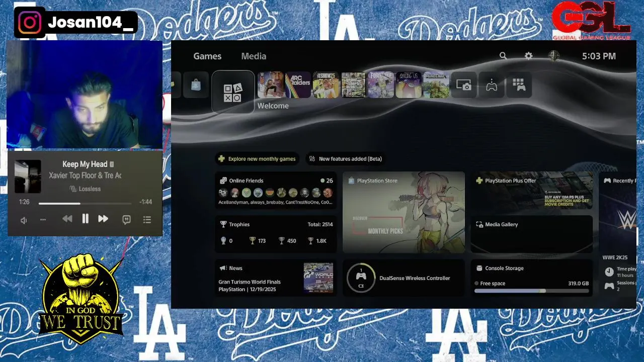This screenshot has width=644, height=362.
Task: Click the Instagram logo in overlay
Action: [30, 23]
